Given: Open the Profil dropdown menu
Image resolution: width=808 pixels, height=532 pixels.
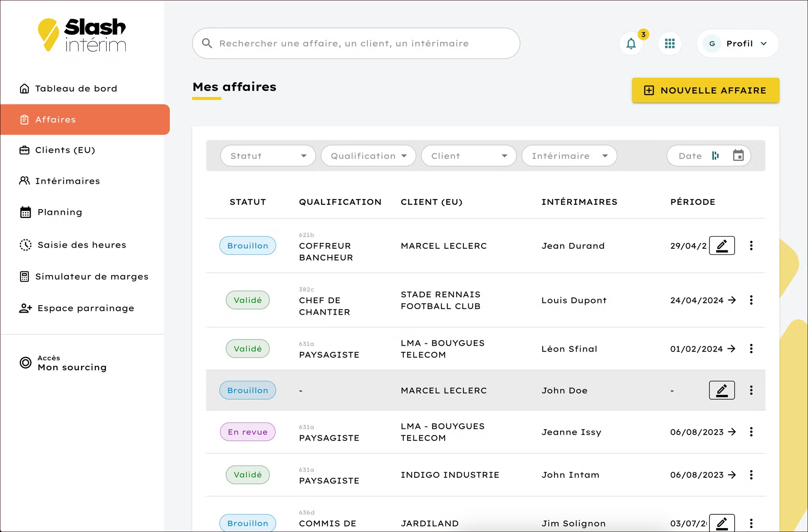Looking at the screenshot, I should [737, 44].
